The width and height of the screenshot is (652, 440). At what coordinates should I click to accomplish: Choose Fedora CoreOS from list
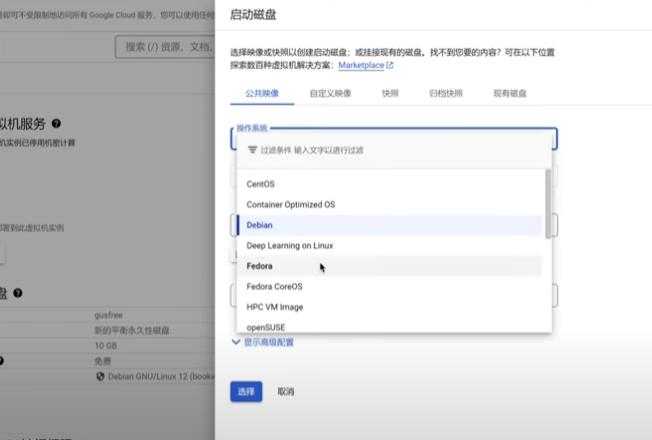pyautogui.click(x=389, y=287)
